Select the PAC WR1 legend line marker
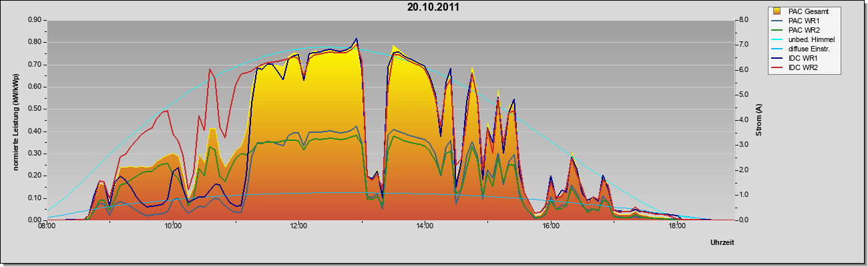This screenshot has width=868, height=267. pyautogui.click(x=778, y=21)
